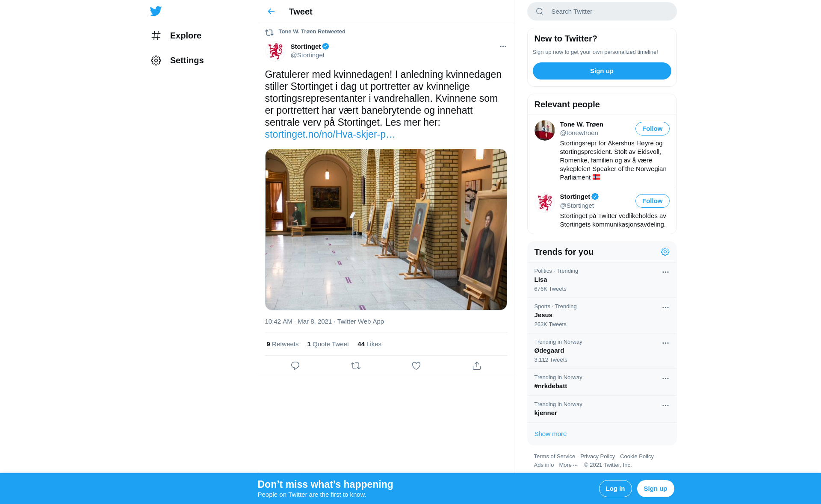Open the tweet's more options menu

coord(503,47)
